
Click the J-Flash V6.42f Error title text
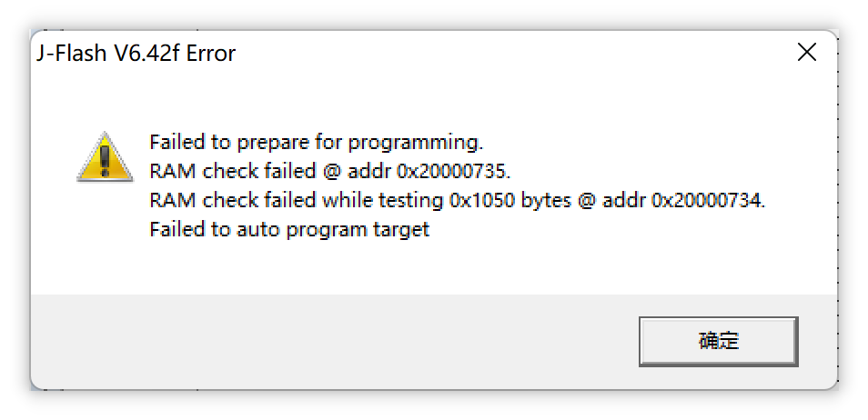tap(136, 54)
